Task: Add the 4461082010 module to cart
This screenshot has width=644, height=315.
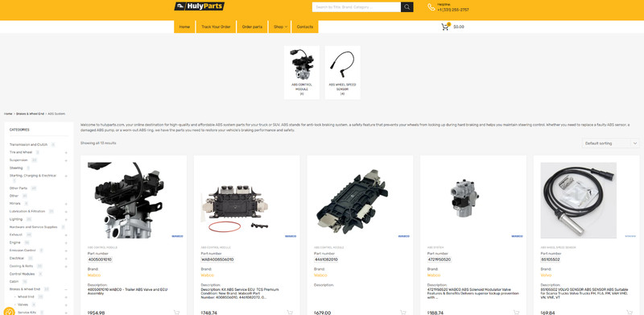Action: pyautogui.click(x=403, y=313)
